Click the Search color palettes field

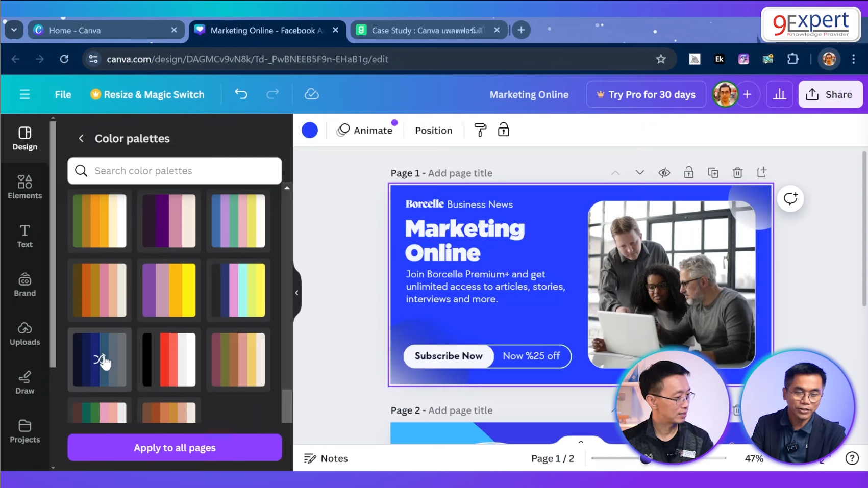point(175,171)
